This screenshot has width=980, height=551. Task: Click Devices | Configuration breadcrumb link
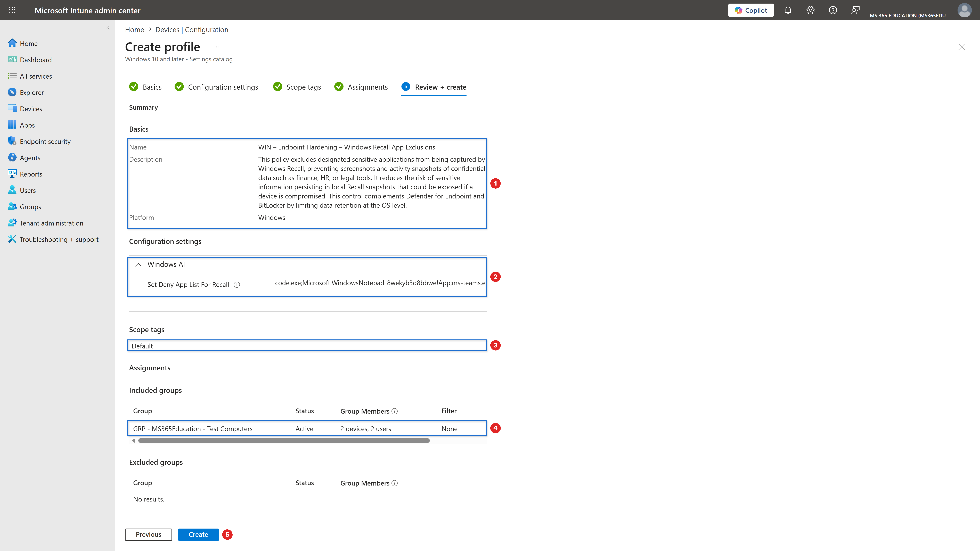(x=192, y=30)
